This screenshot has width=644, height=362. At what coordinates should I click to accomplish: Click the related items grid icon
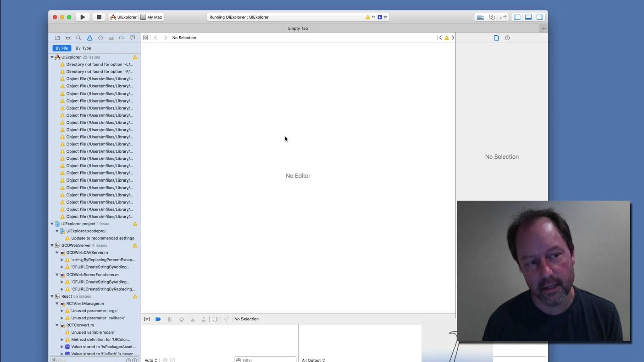(145, 38)
